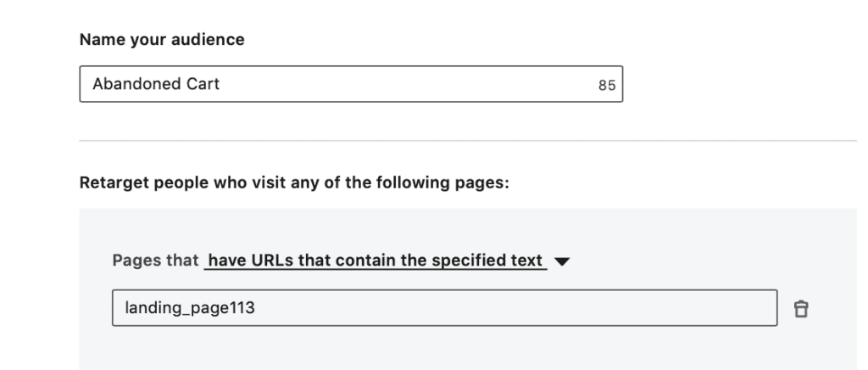
Task: Click blank area after landing_page113 text
Action: pos(509,308)
